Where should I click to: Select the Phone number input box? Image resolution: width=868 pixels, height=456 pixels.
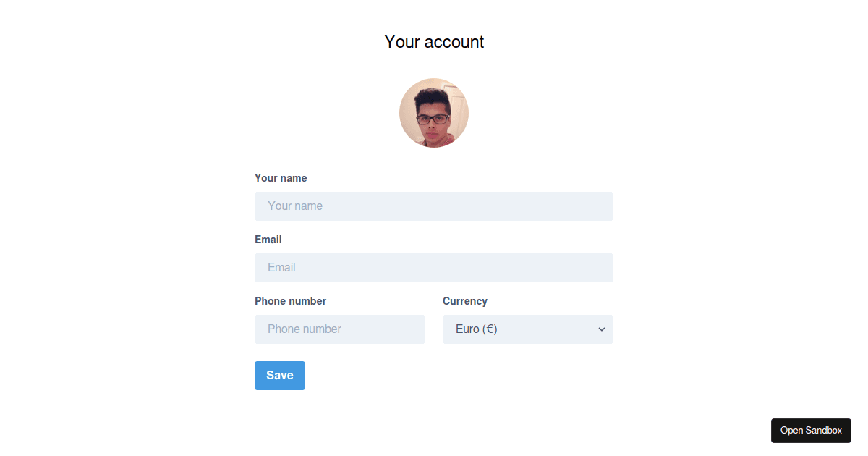[x=340, y=329]
